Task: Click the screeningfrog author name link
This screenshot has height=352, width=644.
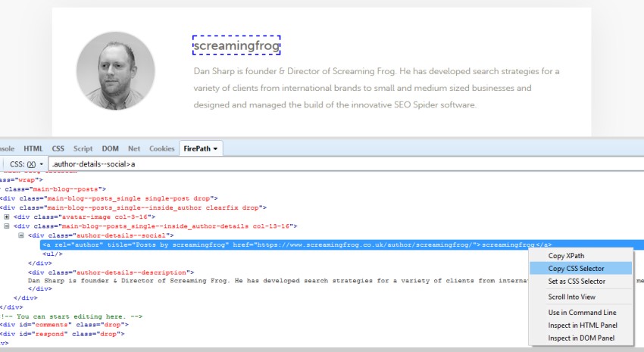Action: tap(236, 45)
